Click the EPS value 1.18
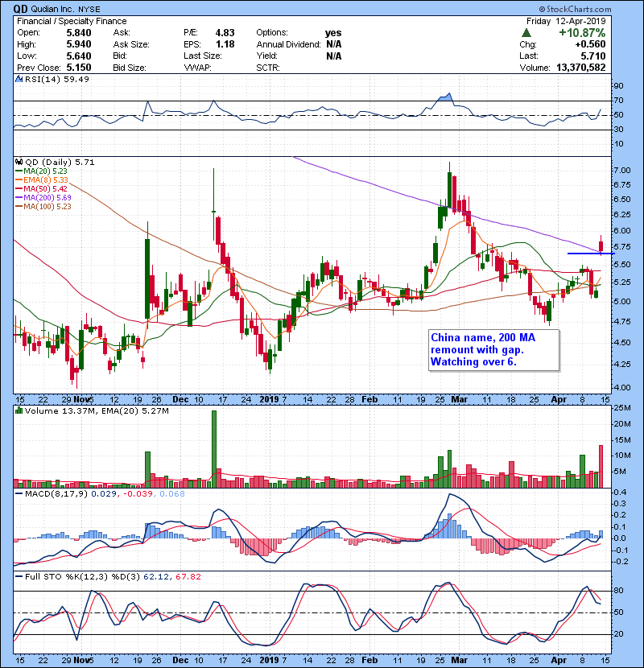Screen dimensions: 644x668 coord(225,44)
